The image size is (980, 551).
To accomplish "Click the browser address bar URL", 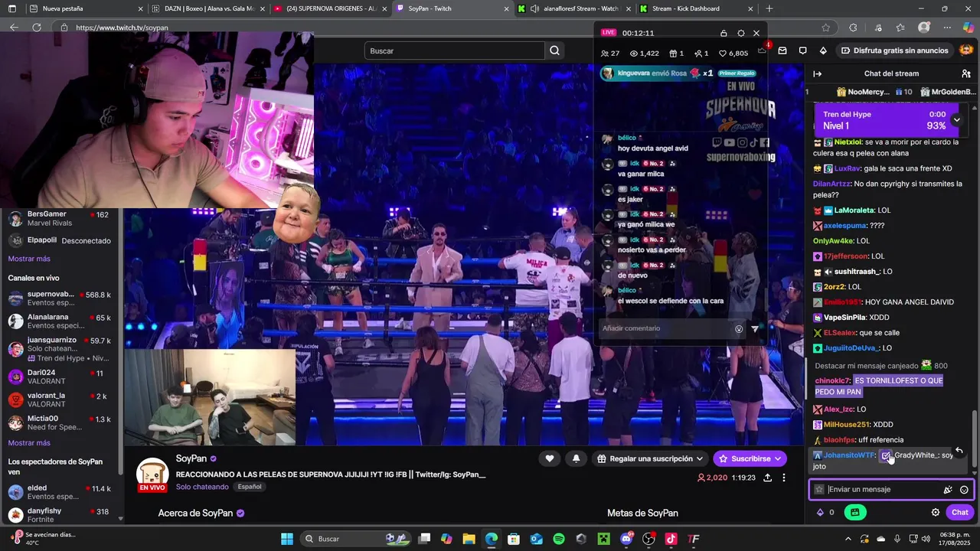I will pyautogui.click(x=122, y=28).
